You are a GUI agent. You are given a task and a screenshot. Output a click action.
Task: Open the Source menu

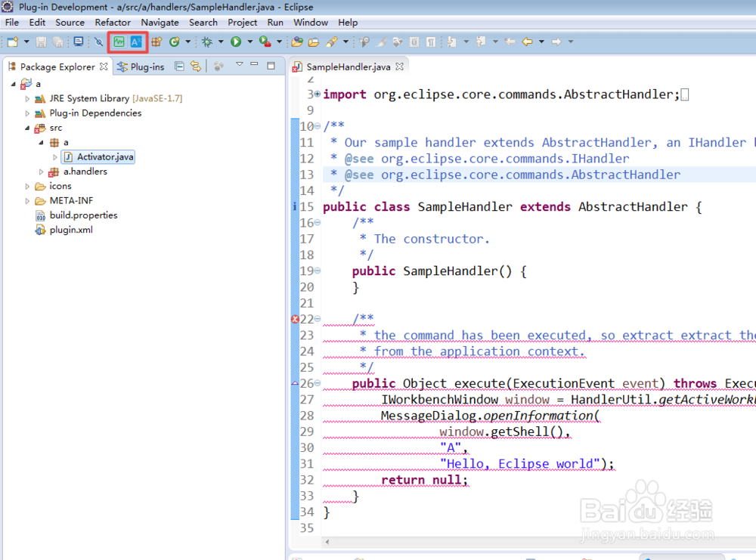[x=70, y=23]
